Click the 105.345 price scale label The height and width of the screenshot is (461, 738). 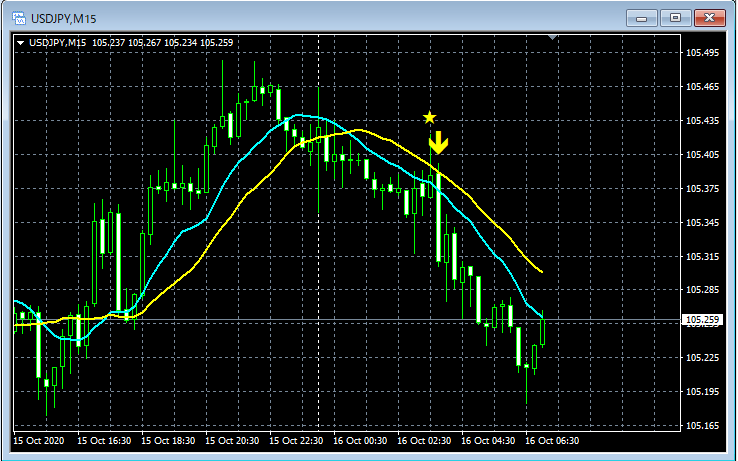pos(702,223)
